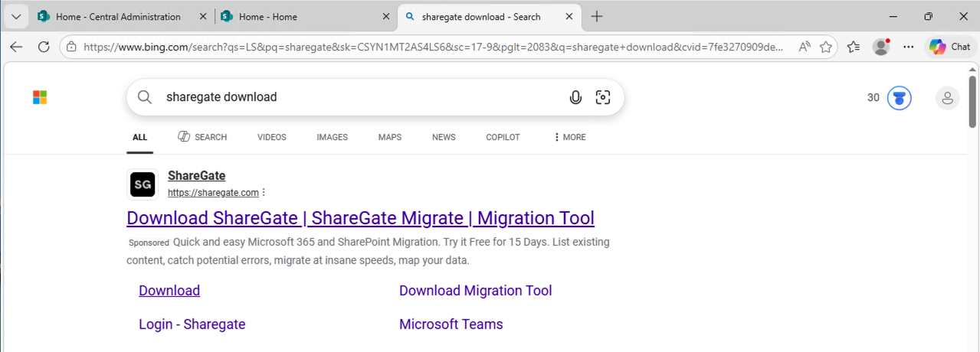The image size is (980, 352).
Task: Open the ShareGate site name link
Action: point(197,176)
